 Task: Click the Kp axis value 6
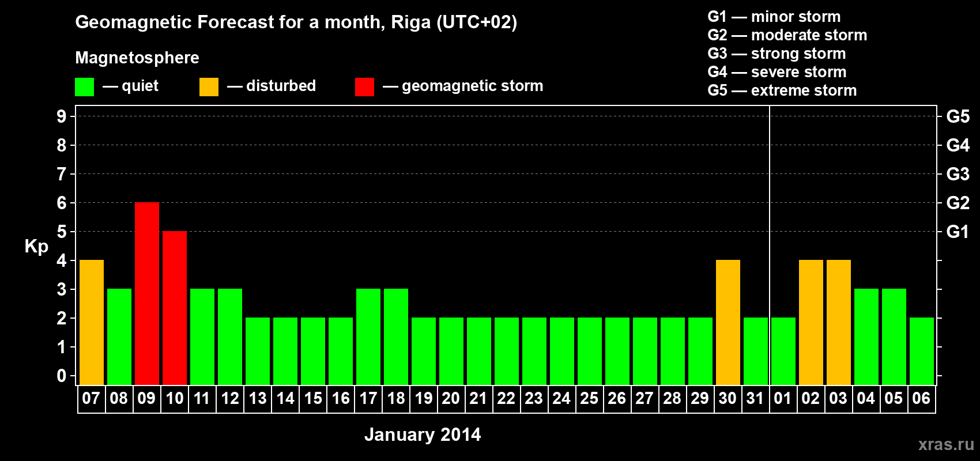tap(62, 203)
